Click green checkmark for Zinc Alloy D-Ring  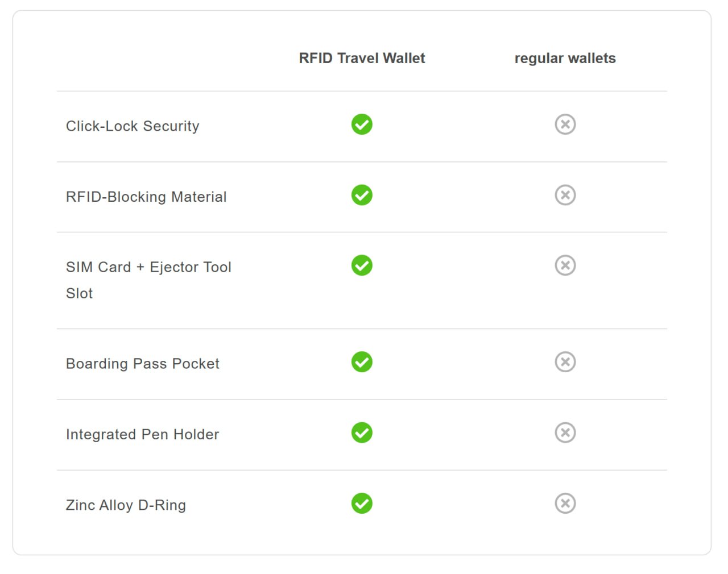(362, 504)
